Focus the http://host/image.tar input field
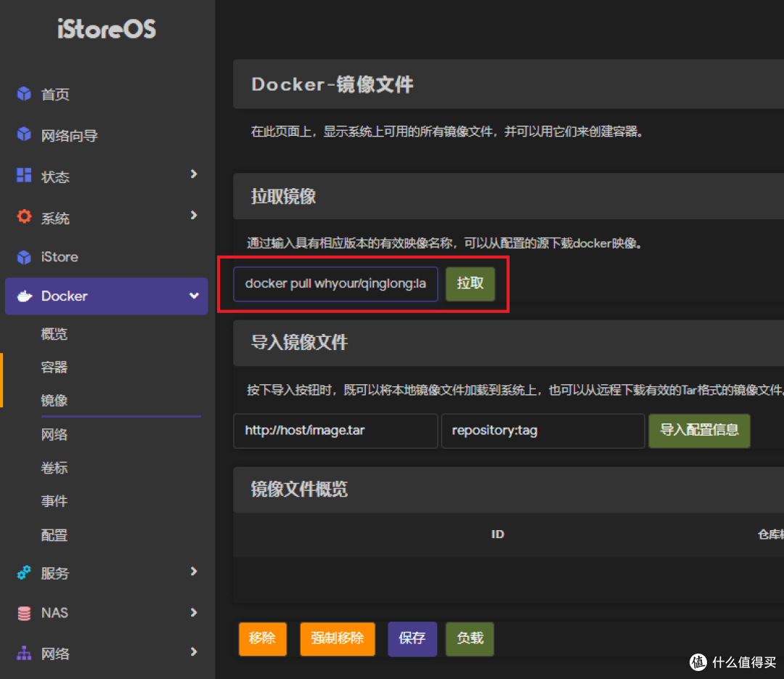The image size is (784, 679). click(x=335, y=431)
